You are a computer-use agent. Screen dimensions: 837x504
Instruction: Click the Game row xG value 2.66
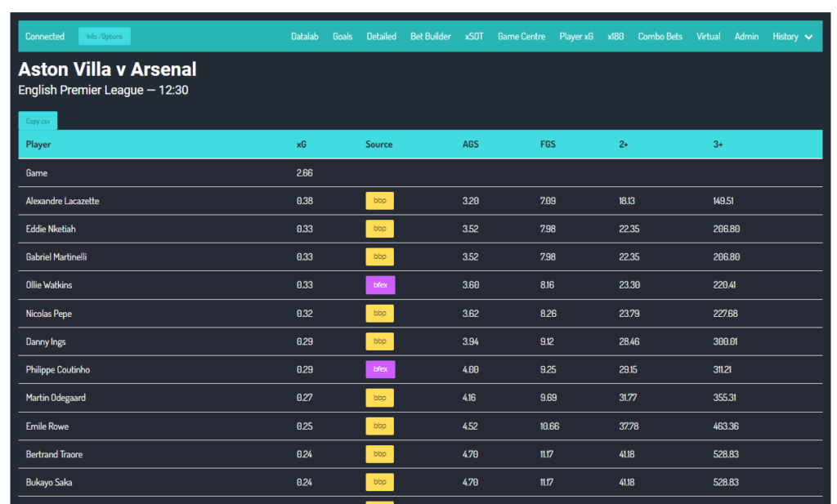[x=305, y=173]
